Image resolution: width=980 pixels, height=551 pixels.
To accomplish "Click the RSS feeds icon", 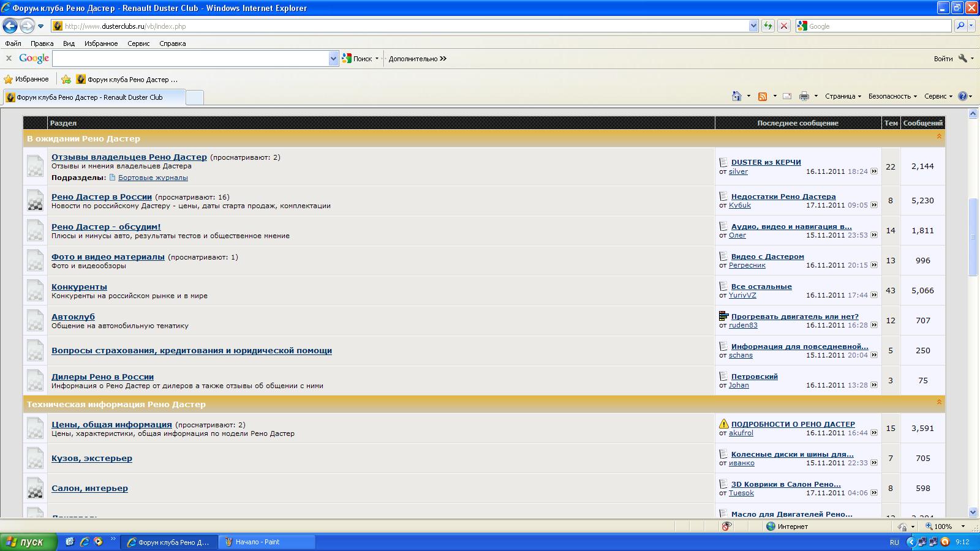I will 763,96.
